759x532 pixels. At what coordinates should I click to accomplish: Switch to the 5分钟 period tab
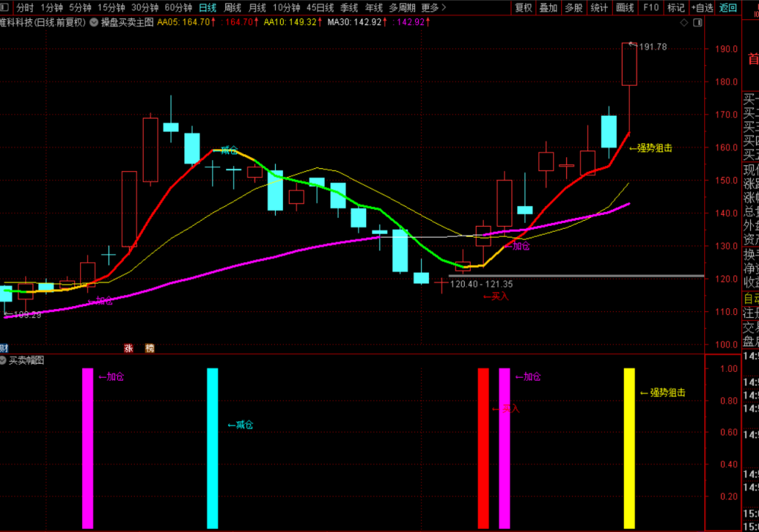coord(80,7)
